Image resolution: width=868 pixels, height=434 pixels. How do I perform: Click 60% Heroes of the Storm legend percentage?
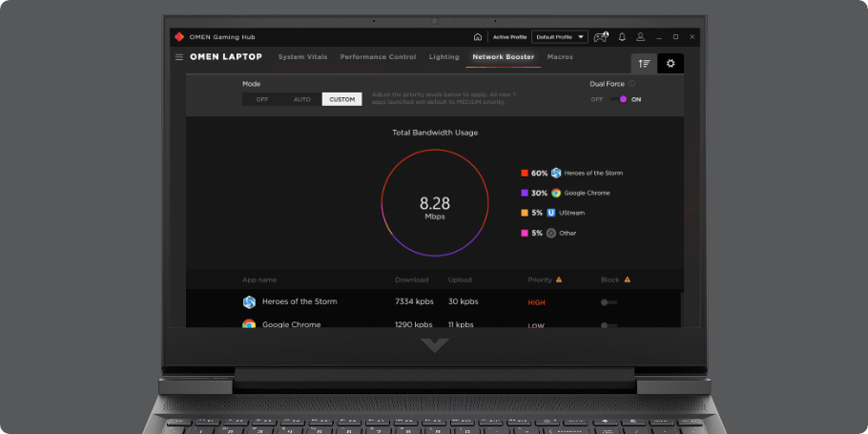point(539,173)
